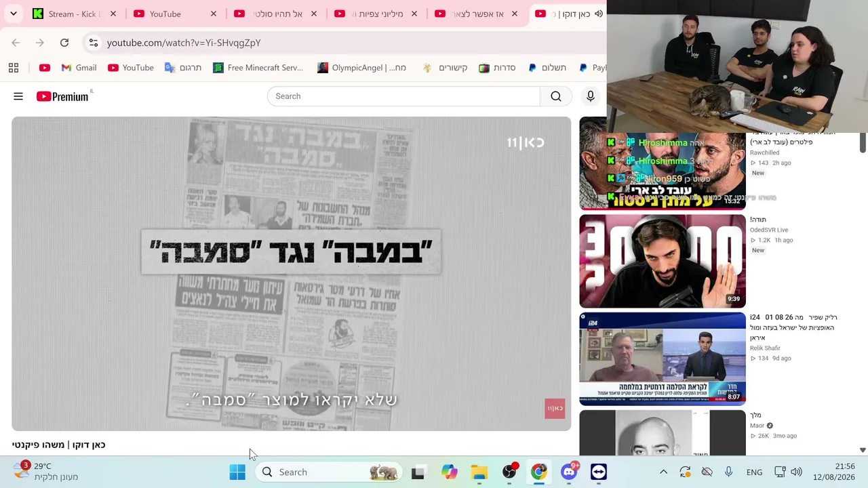Open the OdedSVR Live channel name

pyautogui.click(x=769, y=230)
